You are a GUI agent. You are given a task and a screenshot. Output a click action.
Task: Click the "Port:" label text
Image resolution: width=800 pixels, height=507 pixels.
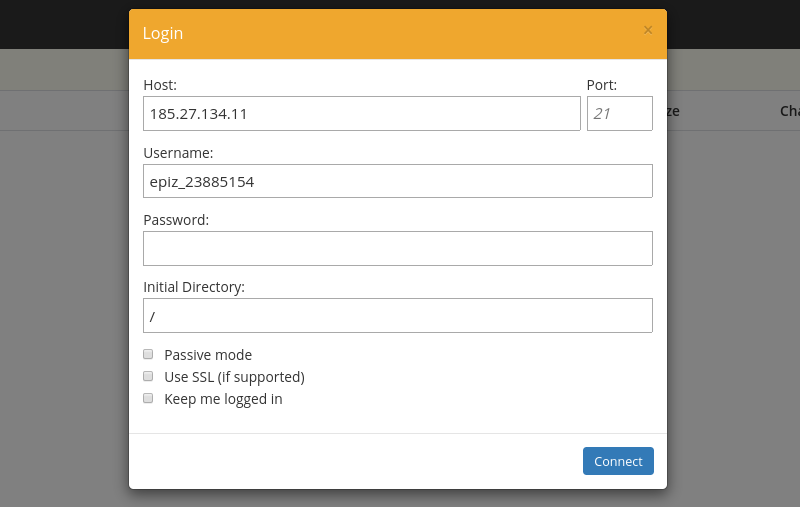click(x=601, y=85)
